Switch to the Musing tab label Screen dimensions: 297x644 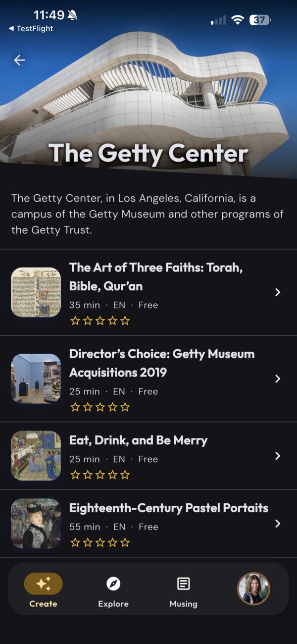click(184, 604)
